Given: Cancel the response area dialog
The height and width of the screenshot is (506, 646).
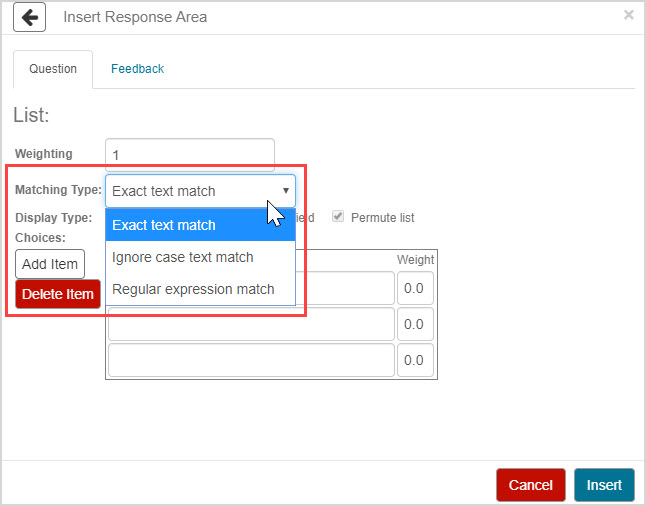Looking at the screenshot, I should point(530,485).
